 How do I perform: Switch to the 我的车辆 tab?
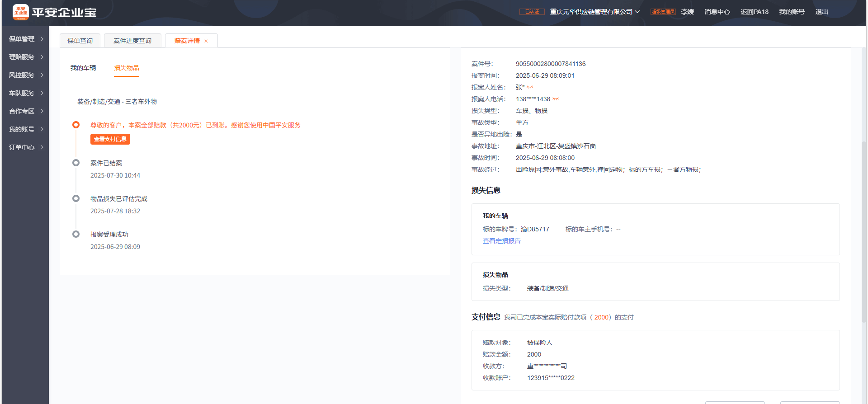(x=83, y=68)
